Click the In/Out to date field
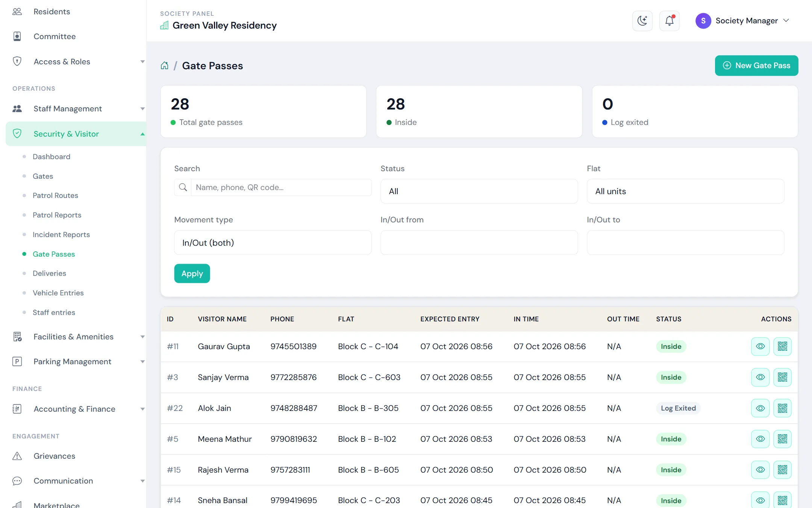 (x=685, y=243)
